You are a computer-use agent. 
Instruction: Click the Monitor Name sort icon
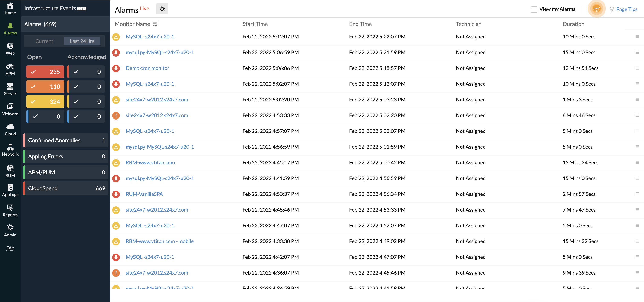click(155, 24)
